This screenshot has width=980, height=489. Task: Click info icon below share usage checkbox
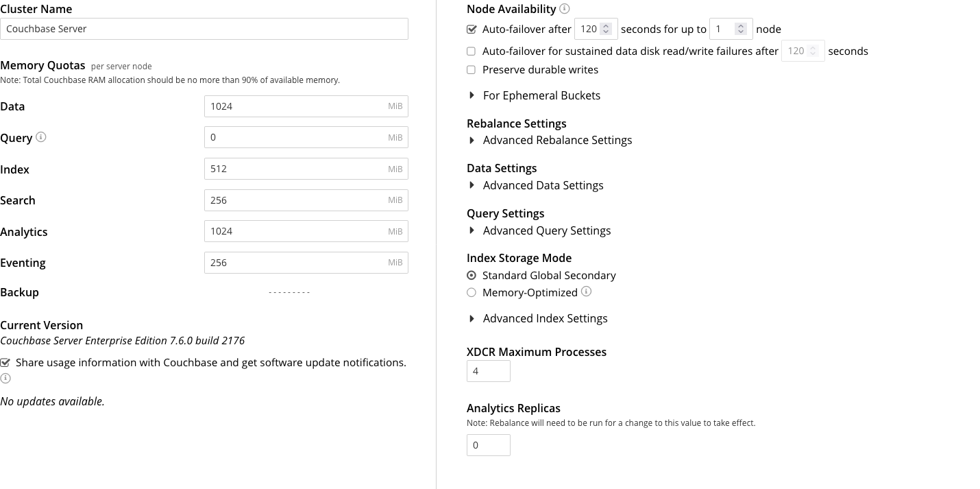5,379
